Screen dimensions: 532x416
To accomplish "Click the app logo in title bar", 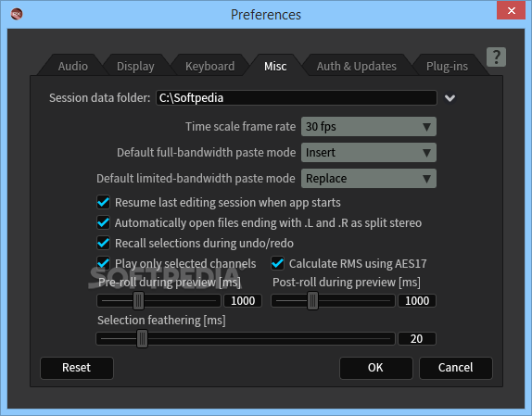I will click(x=17, y=14).
